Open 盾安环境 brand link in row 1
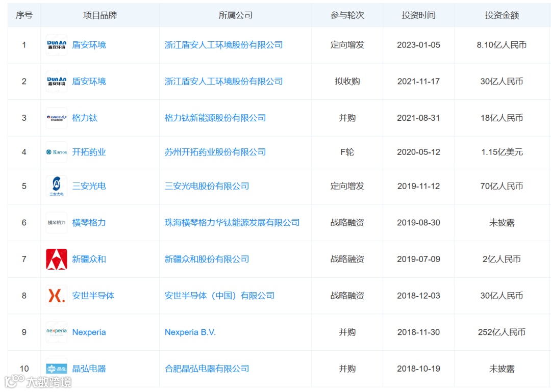The height and width of the screenshot is (392, 551). point(89,45)
